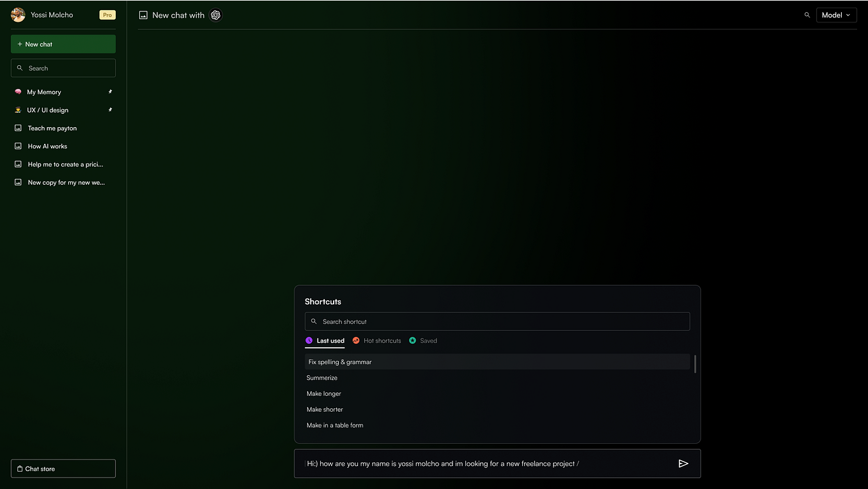The image size is (868, 489).
Task: Click the magnifier icon inside the Search shortcut field
Action: point(314,321)
